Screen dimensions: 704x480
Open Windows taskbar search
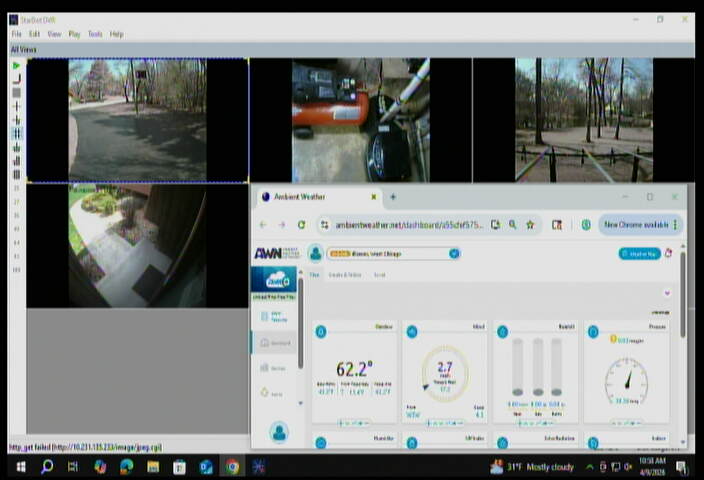click(47, 467)
